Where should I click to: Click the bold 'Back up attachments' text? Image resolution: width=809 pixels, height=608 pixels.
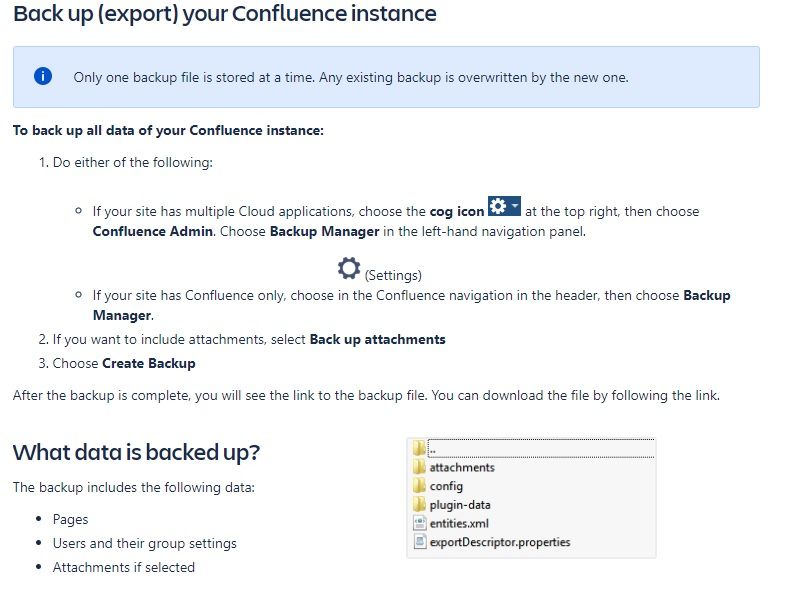click(x=377, y=339)
